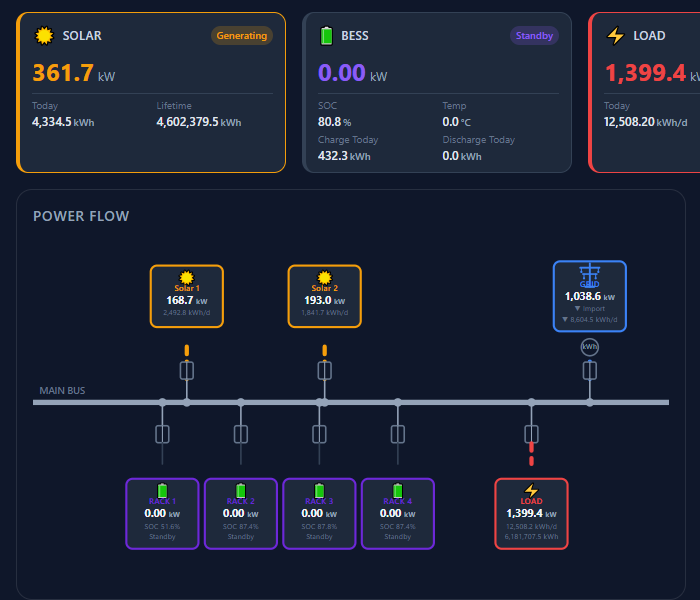700x600 pixels.
Task: Select the RACK 4 node box
Action: click(x=398, y=514)
